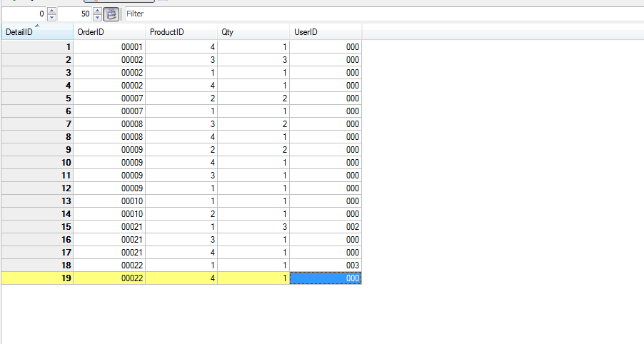Select ProductID cell in row 2
644x344 pixels.
tap(181, 59)
